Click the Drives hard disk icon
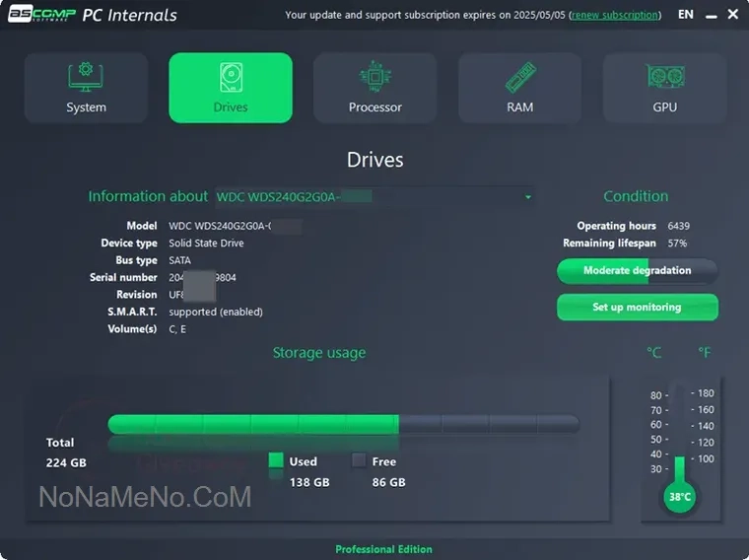749x560 pixels. [x=231, y=77]
